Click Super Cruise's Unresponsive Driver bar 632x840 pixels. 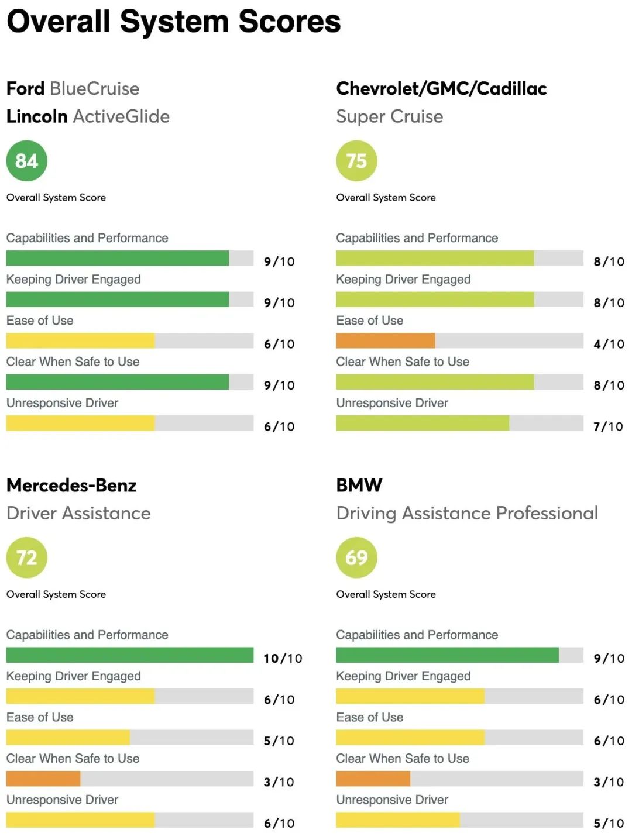click(422, 423)
